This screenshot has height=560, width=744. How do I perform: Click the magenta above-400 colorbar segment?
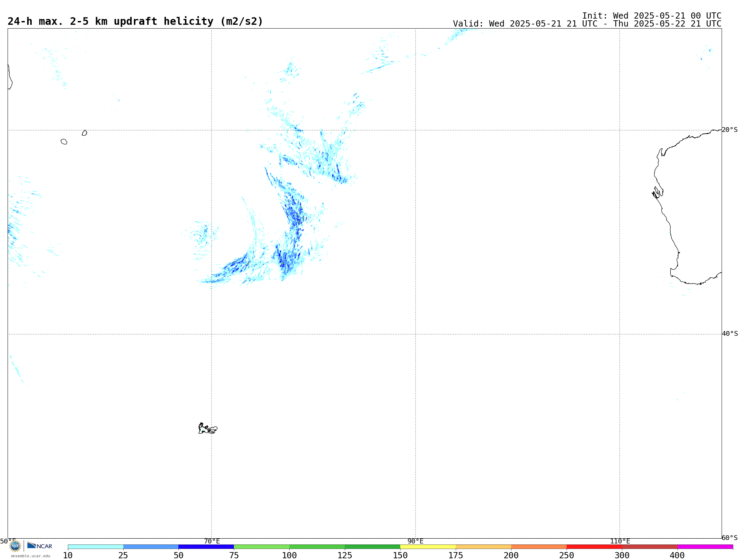pyautogui.click(x=705, y=547)
